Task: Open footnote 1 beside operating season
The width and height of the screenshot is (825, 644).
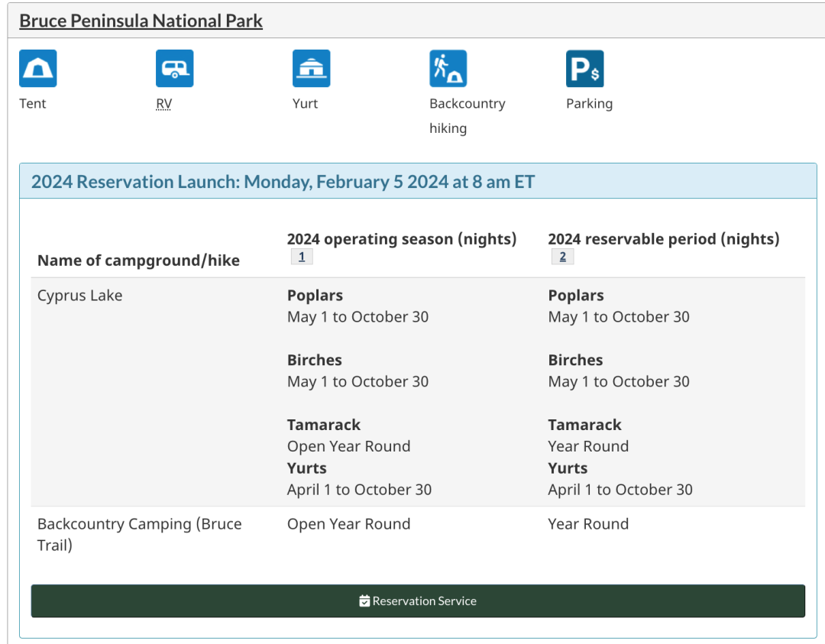Action: [302, 257]
